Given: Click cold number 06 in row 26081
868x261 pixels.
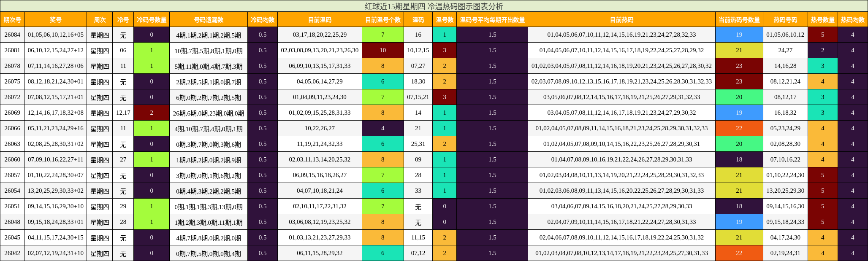Looking at the screenshot, I should (123, 50).
